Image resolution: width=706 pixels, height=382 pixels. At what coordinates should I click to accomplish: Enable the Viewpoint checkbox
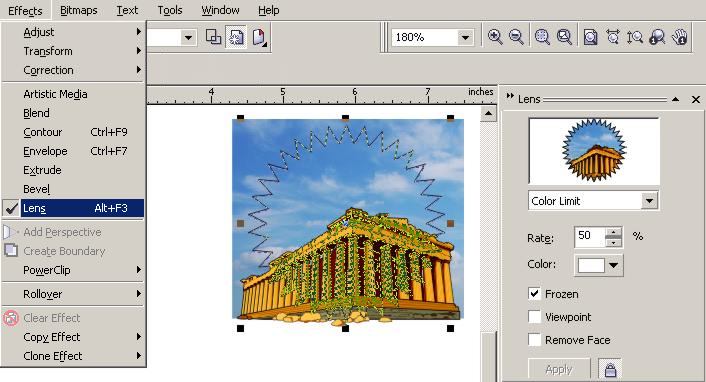(x=534, y=317)
